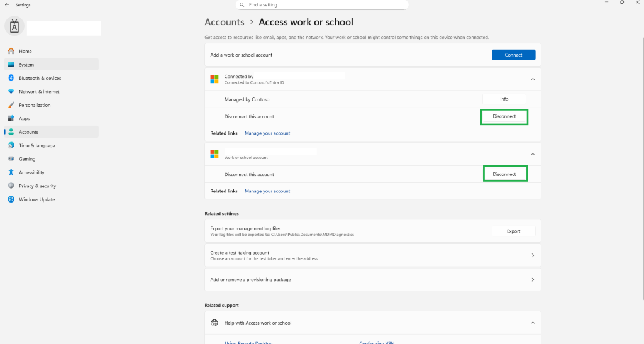The image size is (644, 344).
Task: Collapse Help with Access work or school
Action: [533, 323]
